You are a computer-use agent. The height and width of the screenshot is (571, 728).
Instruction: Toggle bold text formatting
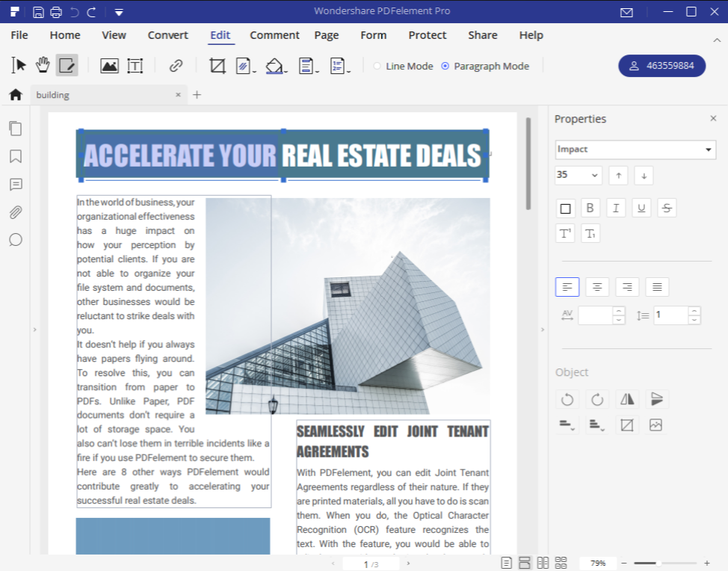pos(590,208)
